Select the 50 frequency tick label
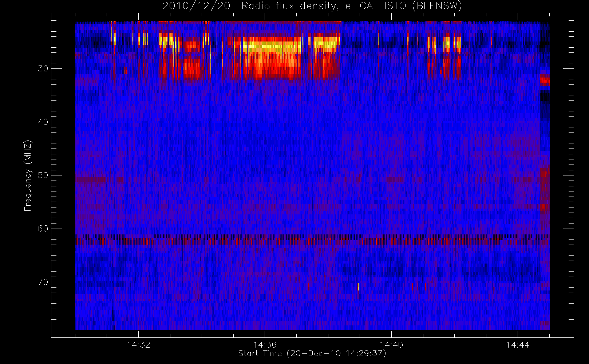 [43, 175]
